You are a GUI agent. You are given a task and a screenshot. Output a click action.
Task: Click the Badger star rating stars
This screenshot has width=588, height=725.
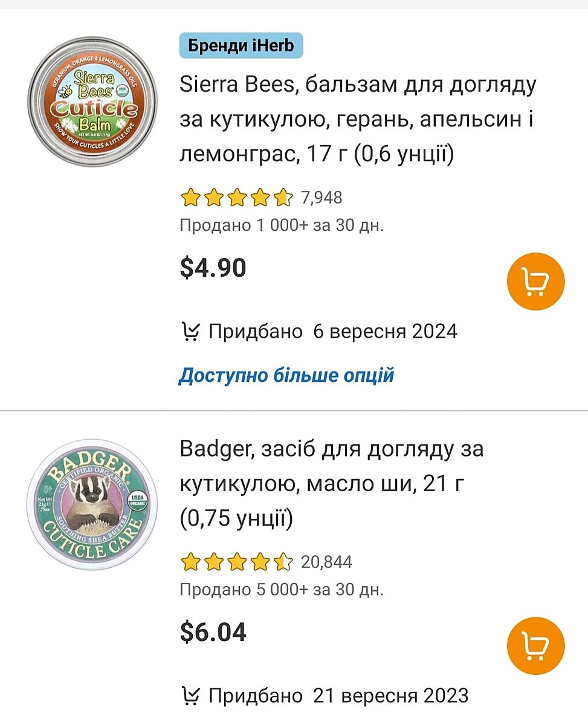click(236, 562)
